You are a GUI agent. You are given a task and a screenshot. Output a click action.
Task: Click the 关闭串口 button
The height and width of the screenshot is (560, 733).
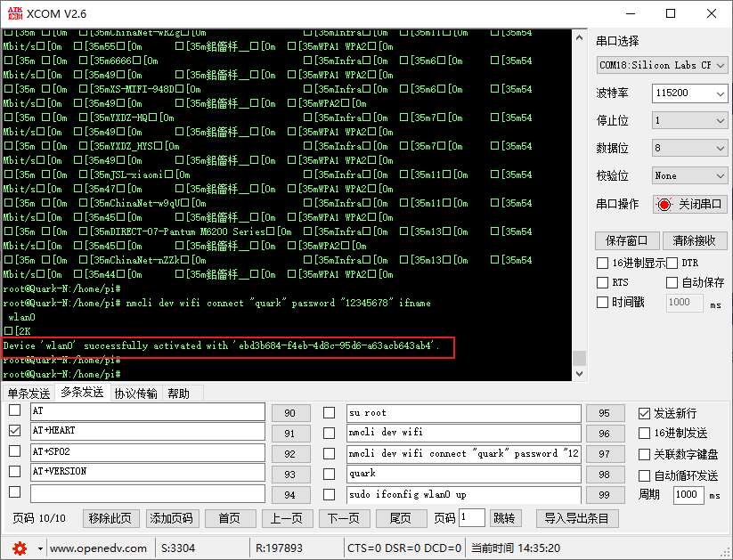[690, 204]
